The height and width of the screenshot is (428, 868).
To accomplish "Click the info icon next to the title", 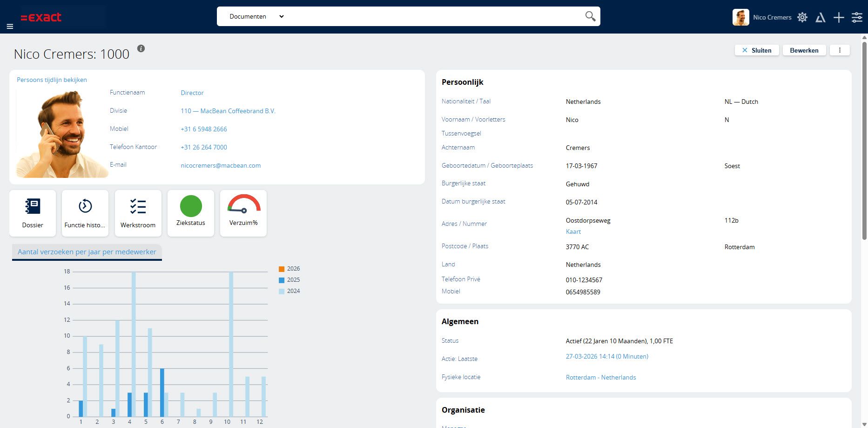I will tap(141, 48).
